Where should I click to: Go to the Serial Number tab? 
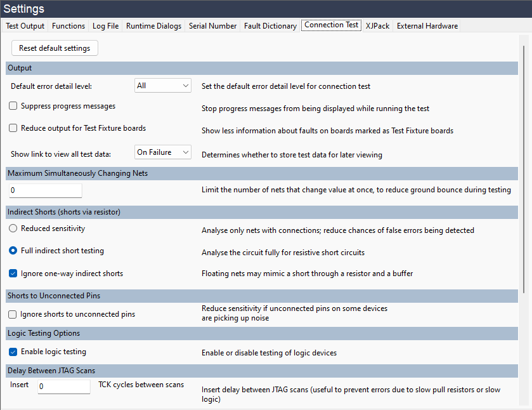pos(213,26)
